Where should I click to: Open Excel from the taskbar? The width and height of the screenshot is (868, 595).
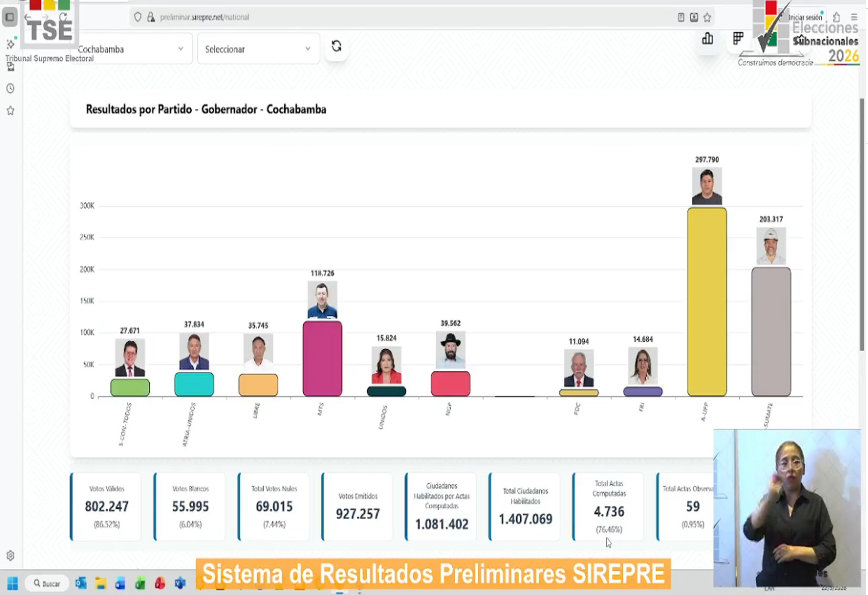140,584
